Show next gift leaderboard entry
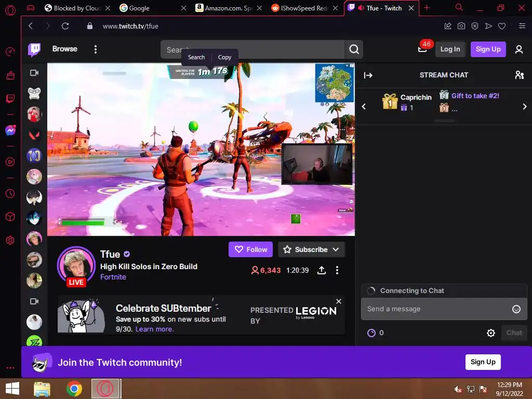 [525, 107]
